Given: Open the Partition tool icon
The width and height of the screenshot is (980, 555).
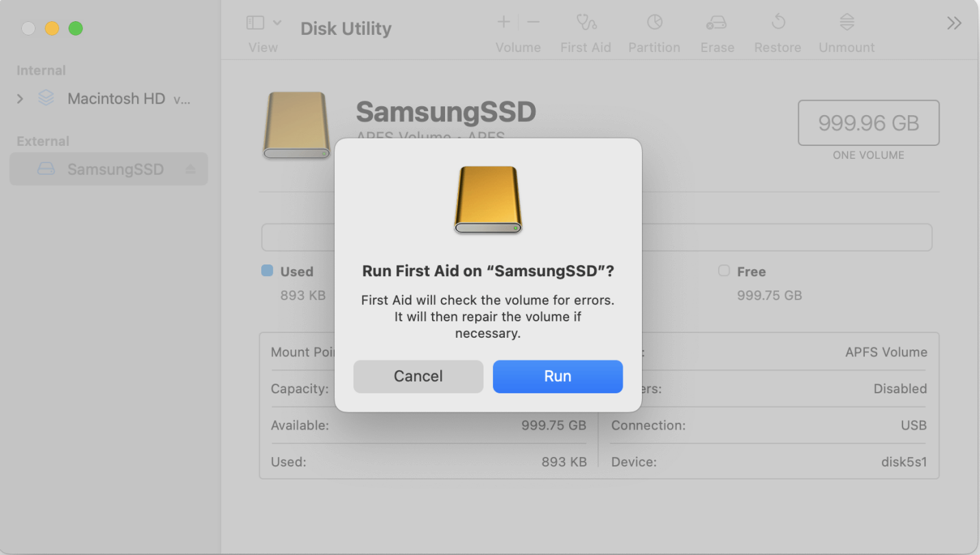Looking at the screenshot, I should pyautogui.click(x=654, y=23).
